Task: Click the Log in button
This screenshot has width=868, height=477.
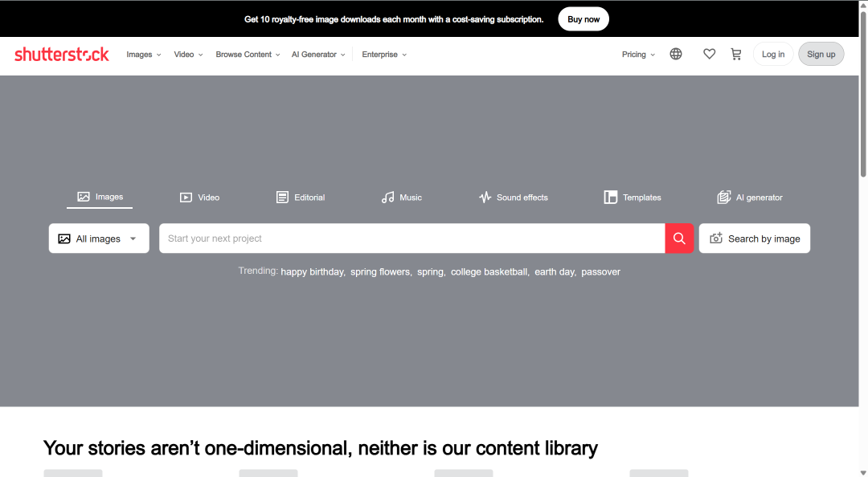Action: pos(773,55)
